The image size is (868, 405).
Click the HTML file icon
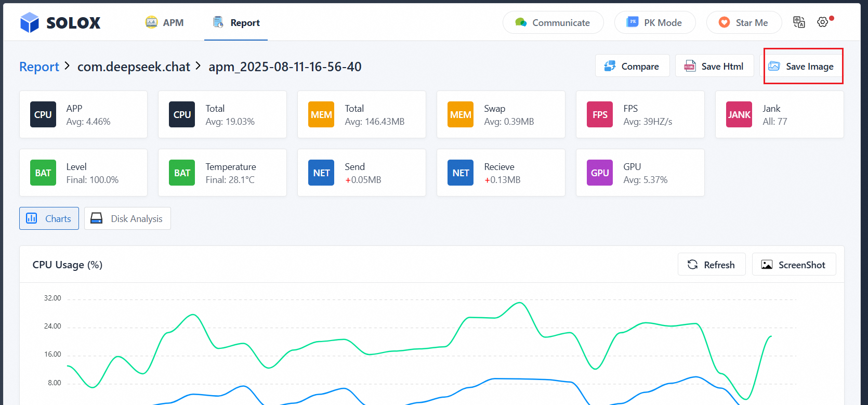pos(690,66)
